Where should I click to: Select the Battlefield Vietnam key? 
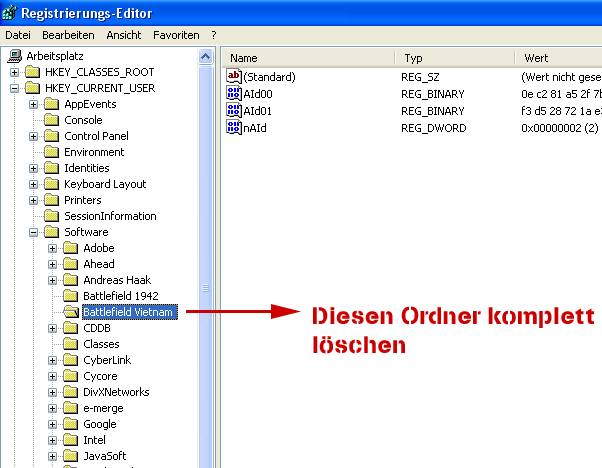(x=130, y=312)
